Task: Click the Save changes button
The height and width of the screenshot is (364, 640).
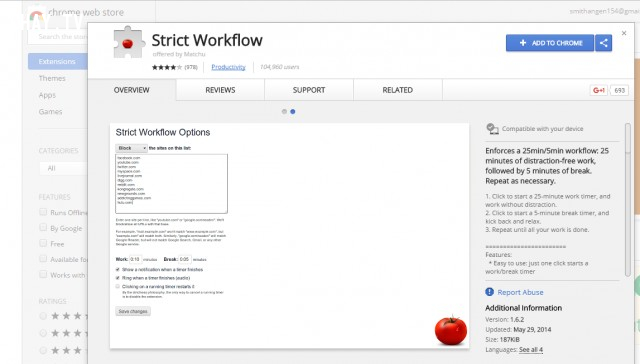Action: pos(133,311)
